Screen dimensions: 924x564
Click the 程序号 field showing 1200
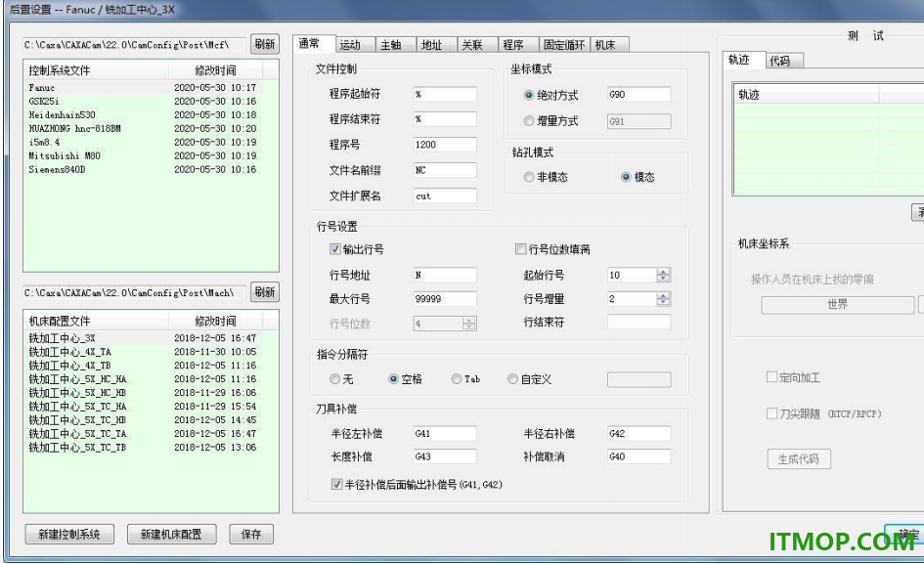coord(445,145)
